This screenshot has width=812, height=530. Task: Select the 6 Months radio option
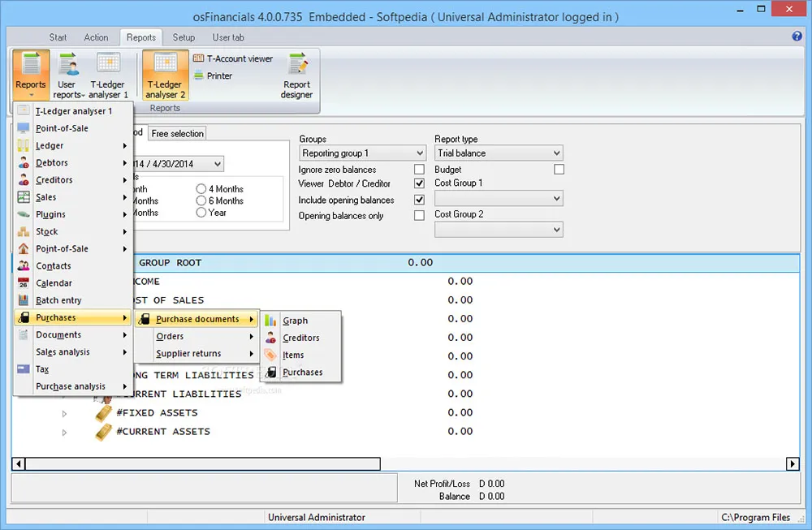click(x=201, y=200)
